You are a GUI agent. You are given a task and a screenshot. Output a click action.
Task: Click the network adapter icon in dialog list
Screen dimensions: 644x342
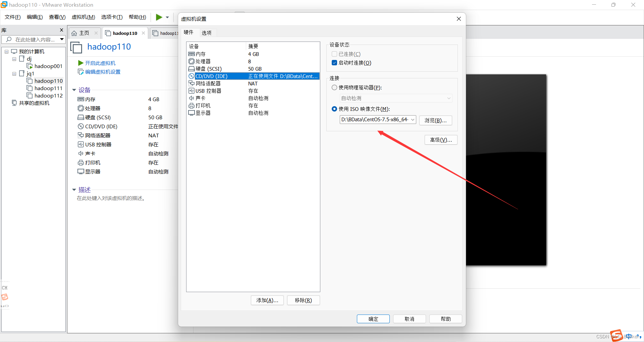192,83
